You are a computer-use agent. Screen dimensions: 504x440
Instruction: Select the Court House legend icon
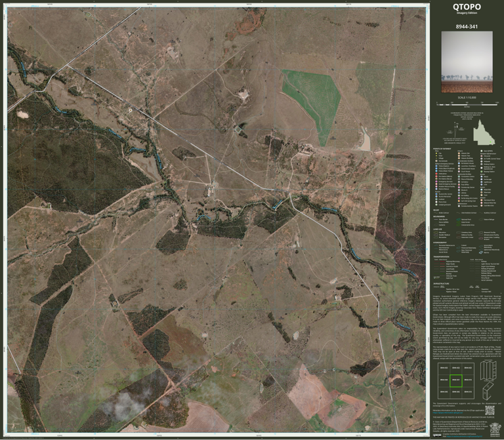pyautogui.click(x=459, y=172)
